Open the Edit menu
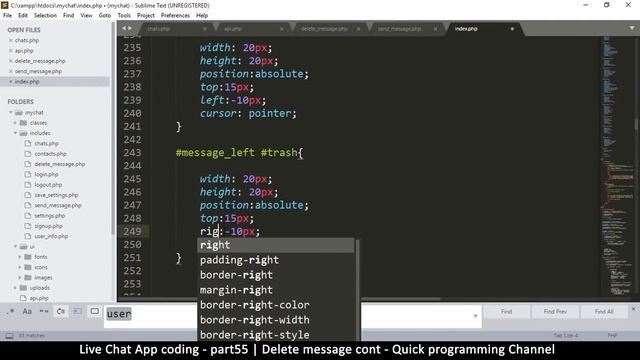 pos(23,16)
